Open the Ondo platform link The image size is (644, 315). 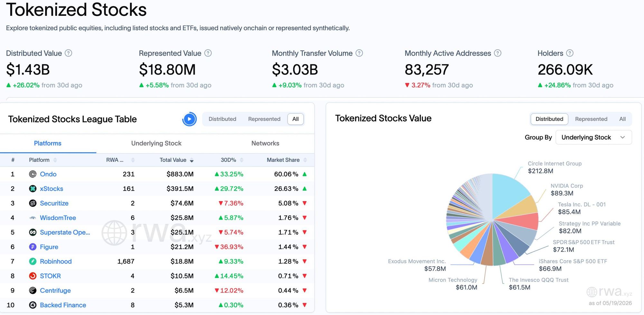(x=48, y=174)
